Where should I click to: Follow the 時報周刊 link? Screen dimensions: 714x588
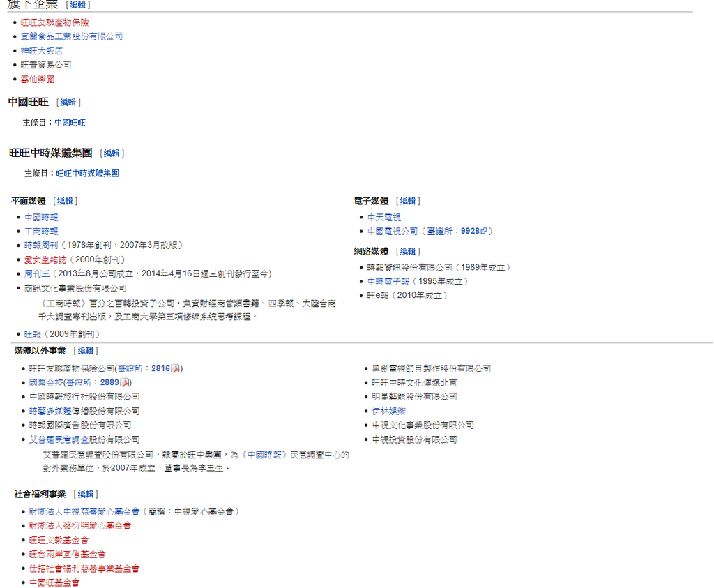pos(41,246)
